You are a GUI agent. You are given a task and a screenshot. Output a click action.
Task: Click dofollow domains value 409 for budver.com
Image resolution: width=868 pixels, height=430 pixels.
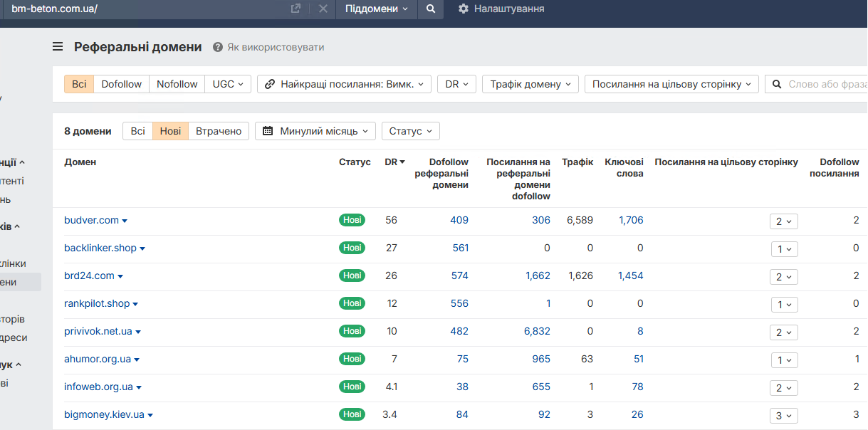459,220
